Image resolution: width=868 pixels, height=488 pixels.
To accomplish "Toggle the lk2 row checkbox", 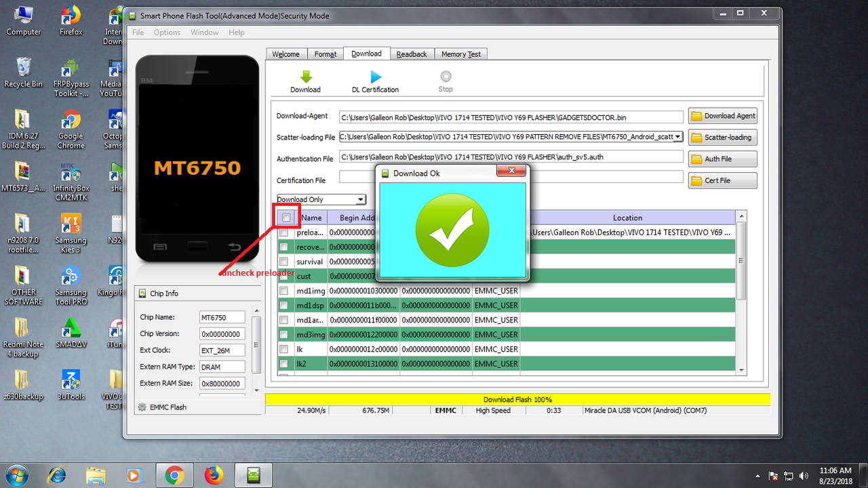I will [x=283, y=364].
